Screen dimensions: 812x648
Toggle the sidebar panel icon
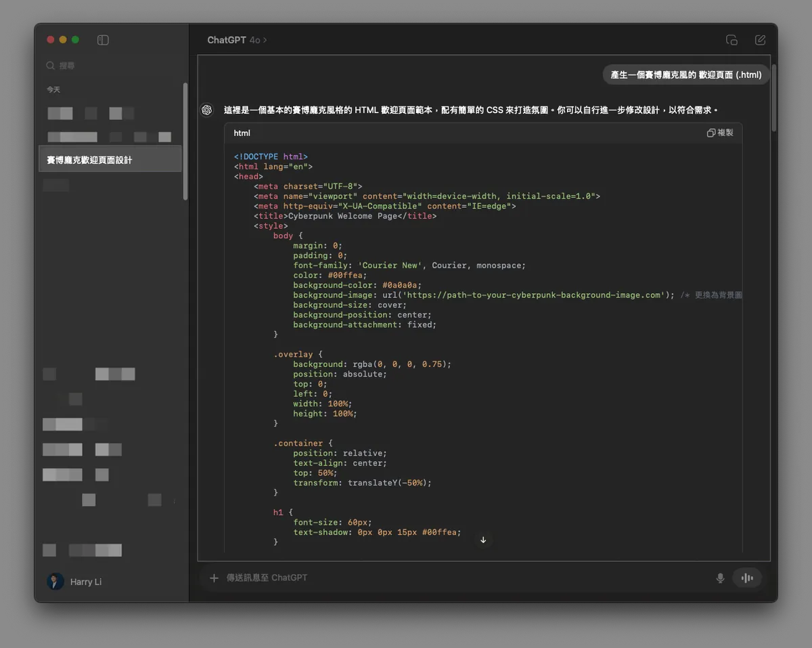(103, 40)
